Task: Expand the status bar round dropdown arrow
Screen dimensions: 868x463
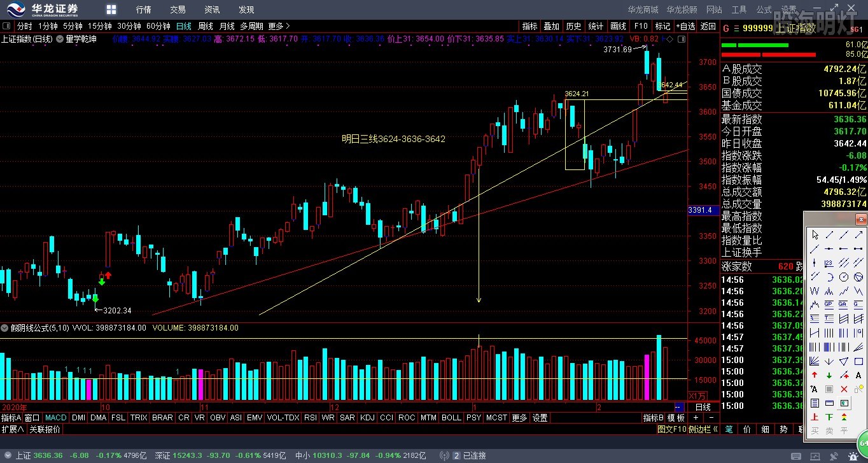Action: (x=8, y=455)
